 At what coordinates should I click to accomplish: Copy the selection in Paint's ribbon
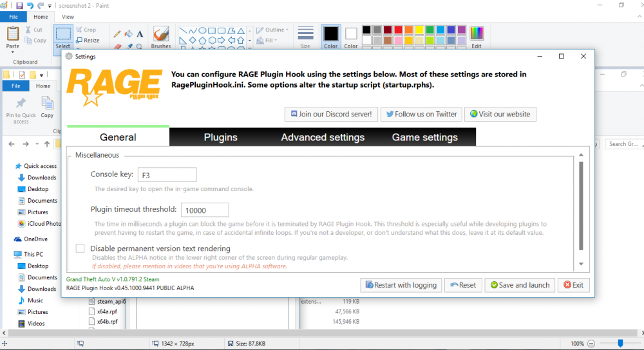[35, 40]
